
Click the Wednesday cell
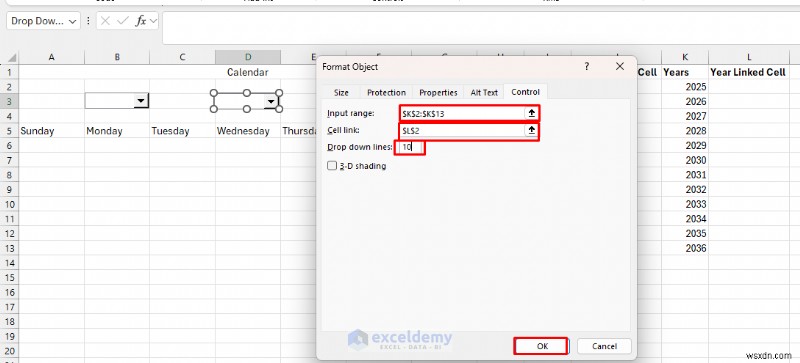tap(247, 131)
